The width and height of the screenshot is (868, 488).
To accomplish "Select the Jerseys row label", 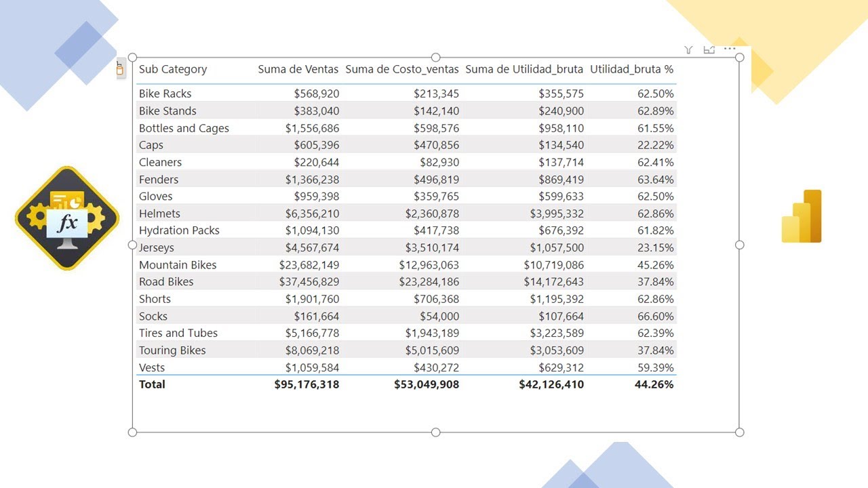I will point(157,248).
